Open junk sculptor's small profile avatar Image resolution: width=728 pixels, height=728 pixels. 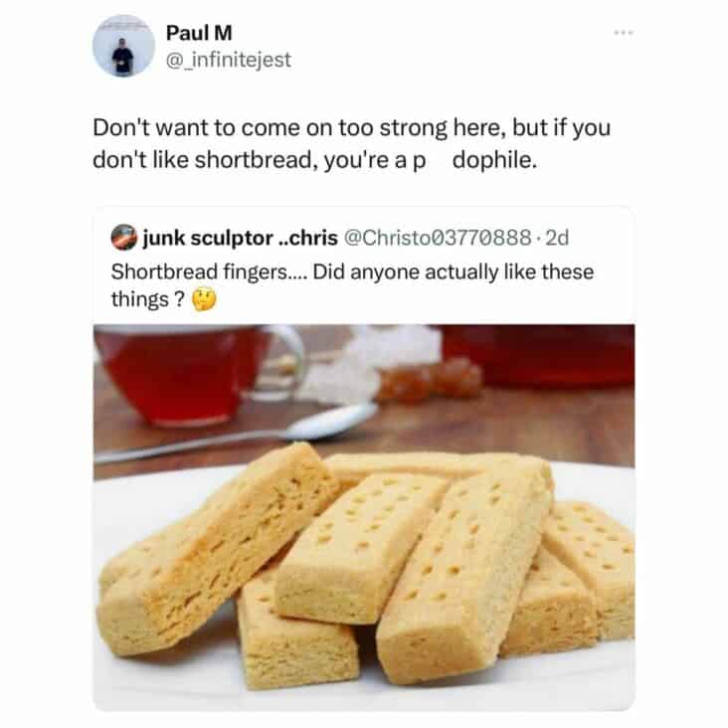tap(124, 238)
